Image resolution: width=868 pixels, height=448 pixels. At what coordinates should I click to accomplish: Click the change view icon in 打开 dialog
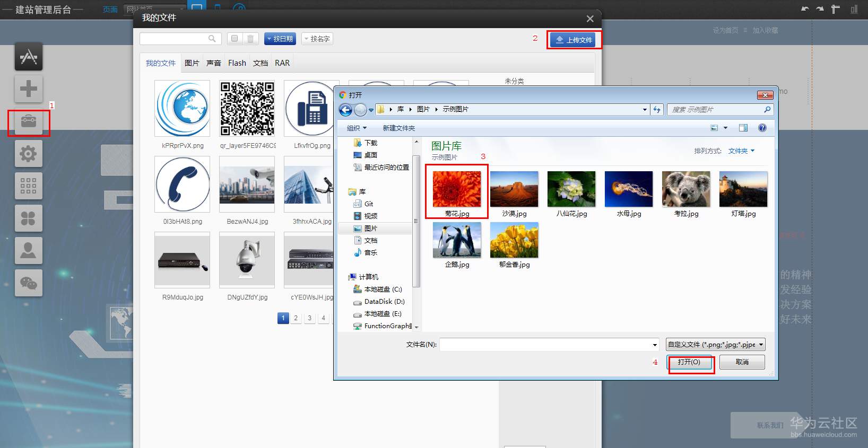714,128
